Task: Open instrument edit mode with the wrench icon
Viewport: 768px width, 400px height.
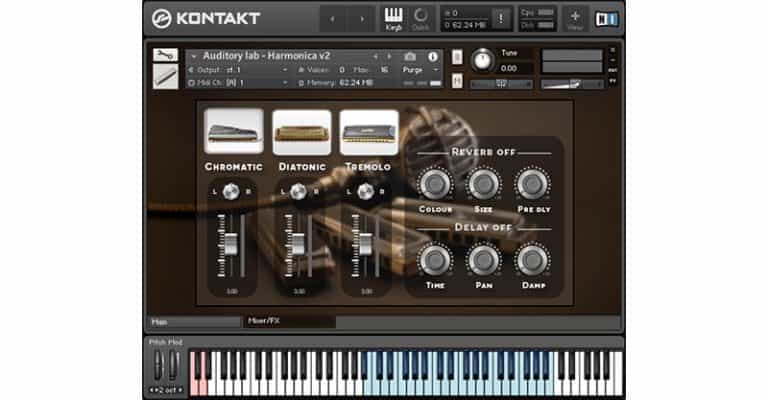Action: coord(165,55)
